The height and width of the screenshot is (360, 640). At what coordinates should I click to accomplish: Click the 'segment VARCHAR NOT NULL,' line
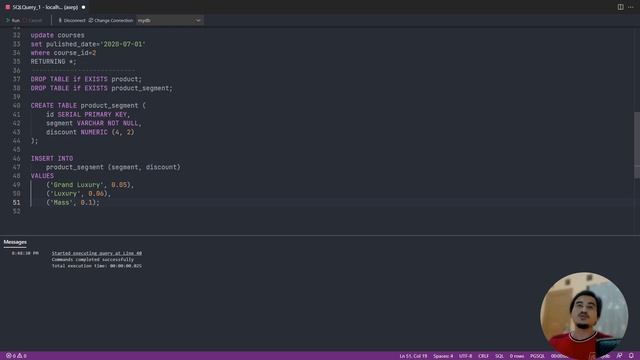coord(93,123)
